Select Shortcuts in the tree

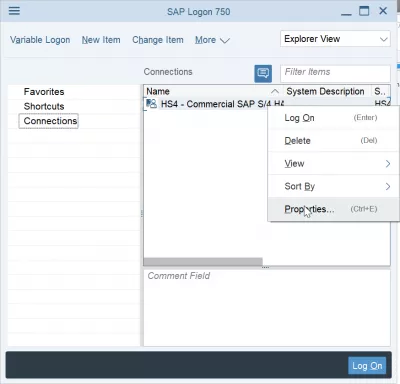[44, 106]
